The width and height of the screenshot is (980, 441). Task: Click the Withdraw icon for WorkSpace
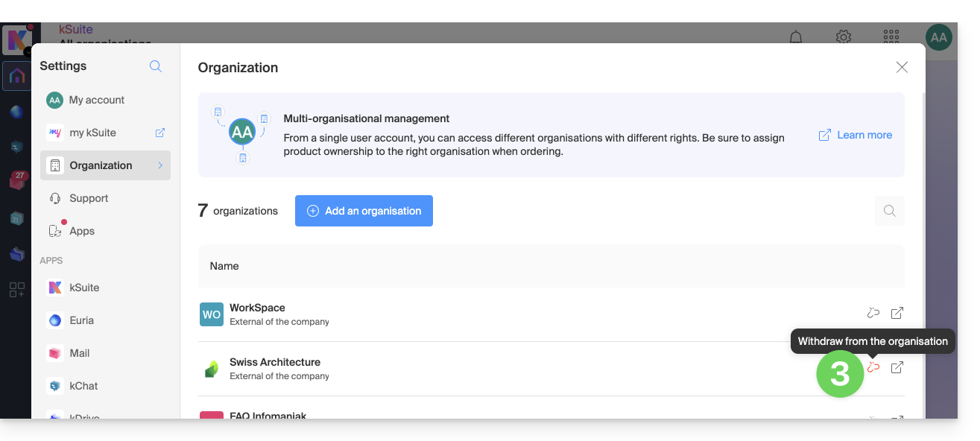[873, 313]
